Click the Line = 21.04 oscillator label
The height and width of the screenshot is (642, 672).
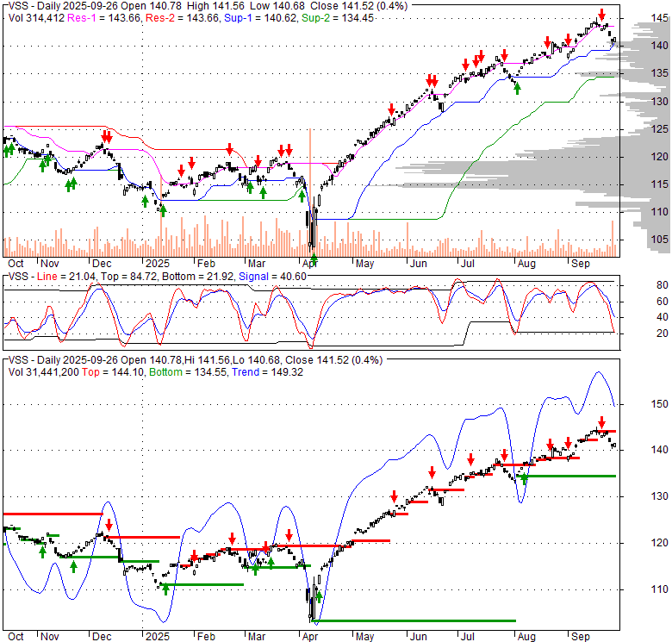(x=66, y=277)
